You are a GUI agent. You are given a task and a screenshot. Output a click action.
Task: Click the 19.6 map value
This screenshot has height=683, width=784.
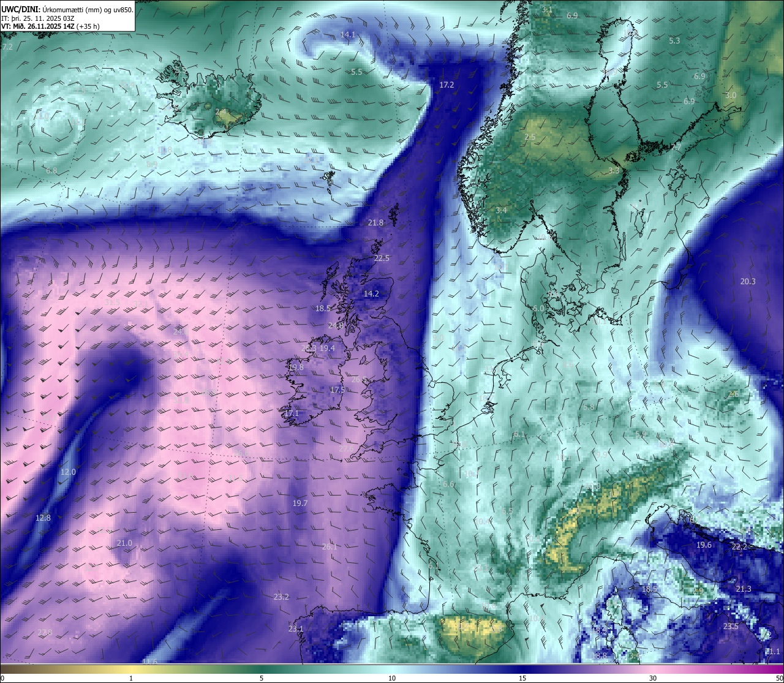(704, 545)
